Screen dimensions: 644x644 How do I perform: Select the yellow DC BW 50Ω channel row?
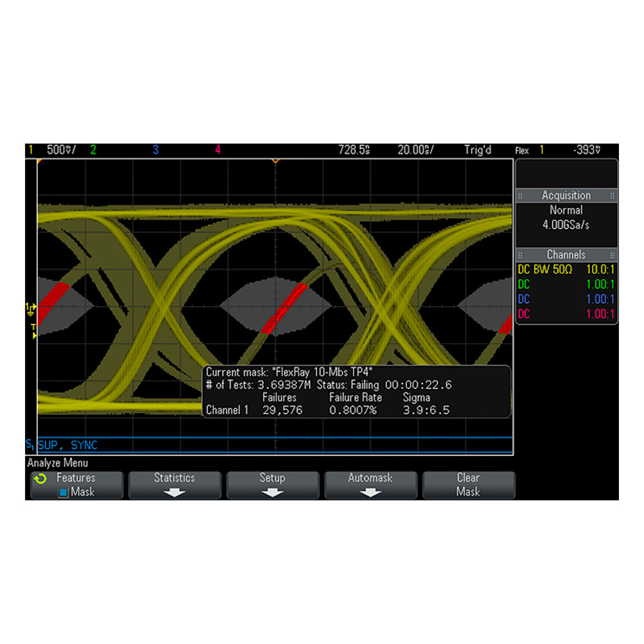coord(566,269)
